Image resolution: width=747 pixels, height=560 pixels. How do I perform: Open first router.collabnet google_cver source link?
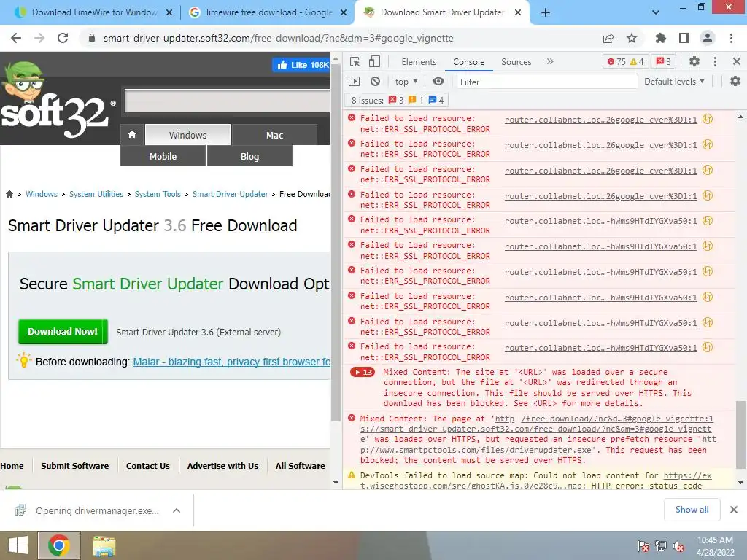click(x=601, y=120)
